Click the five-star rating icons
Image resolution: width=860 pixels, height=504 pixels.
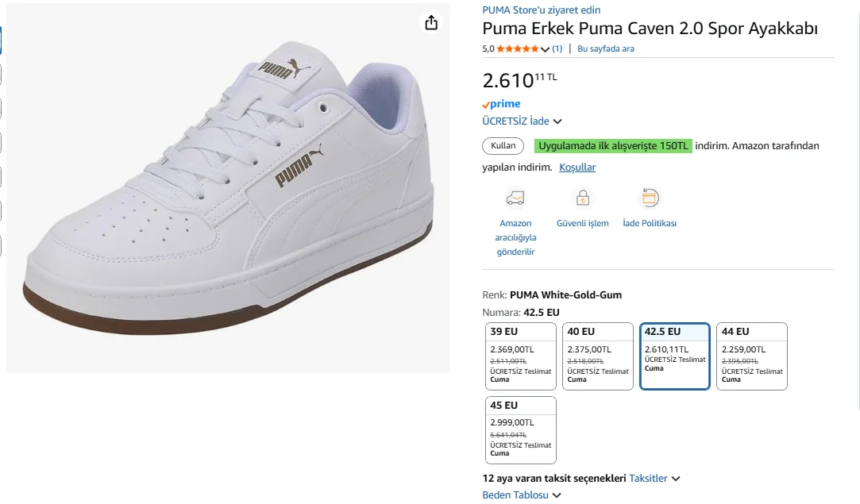pyautogui.click(x=518, y=49)
